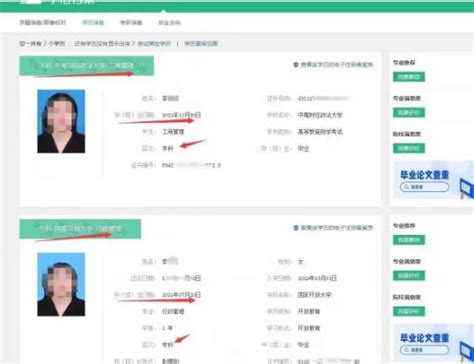Screen dimensions: 474x364
Task: View the 电子注册备案表 for the 本科 degree
Action: (337, 65)
